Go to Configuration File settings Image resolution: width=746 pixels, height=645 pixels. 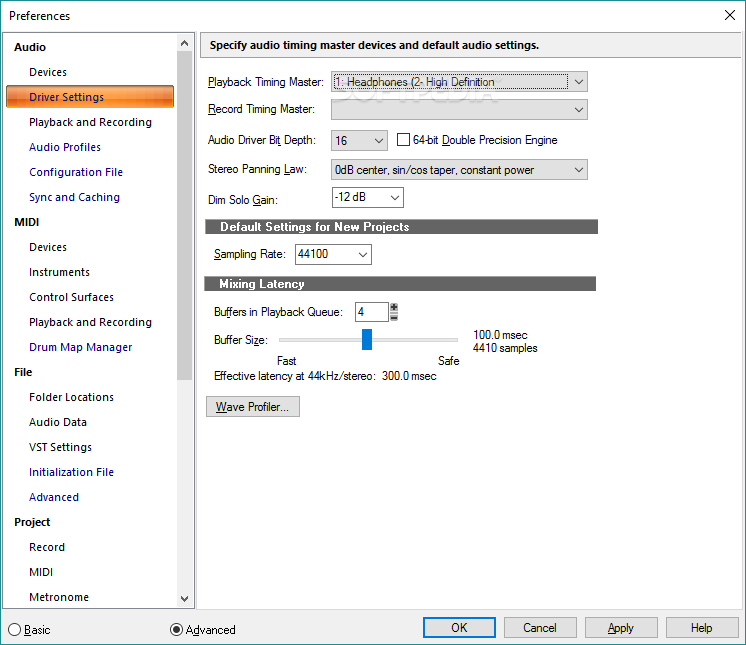[76, 172]
